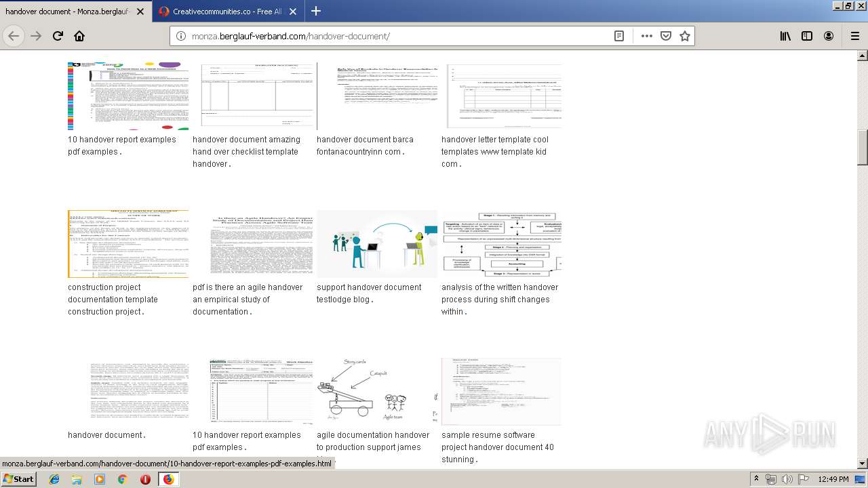Screen dimensions: 868x488
Task: Open the Firefox Account icon
Action: pos(829,36)
